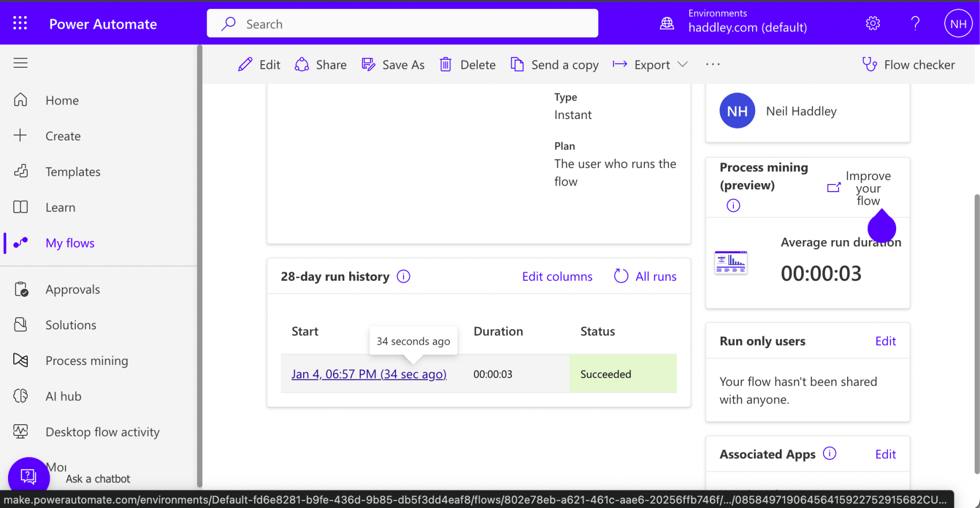Click the Succeeded status cell
The image size is (980, 508).
(623, 374)
